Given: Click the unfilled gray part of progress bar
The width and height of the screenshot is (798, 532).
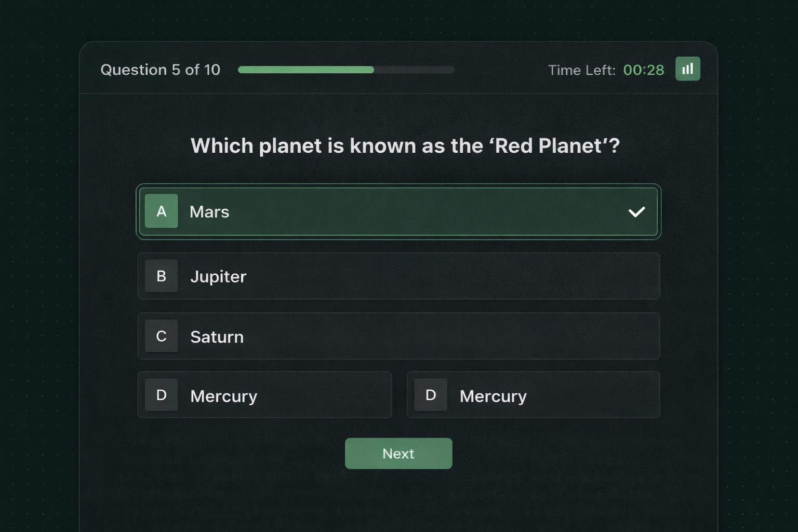Looking at the screenshot, I should 414,70.
